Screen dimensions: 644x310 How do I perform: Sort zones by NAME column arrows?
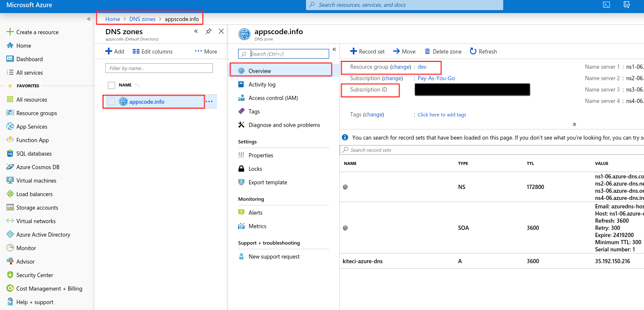click(137, 85)
